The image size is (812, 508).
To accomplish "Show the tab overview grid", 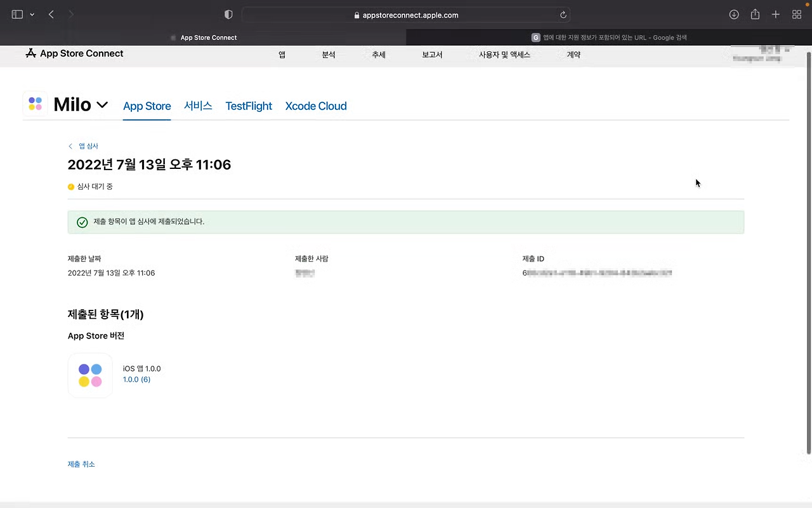I will click(797, 15).
